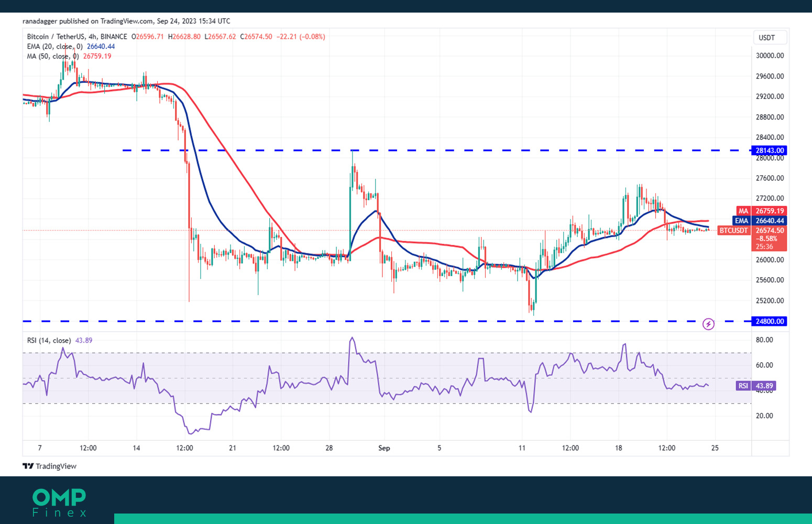Click the blue EMA price tag
The height and width of the screenshot is (524, 812).
click(760, 221)
